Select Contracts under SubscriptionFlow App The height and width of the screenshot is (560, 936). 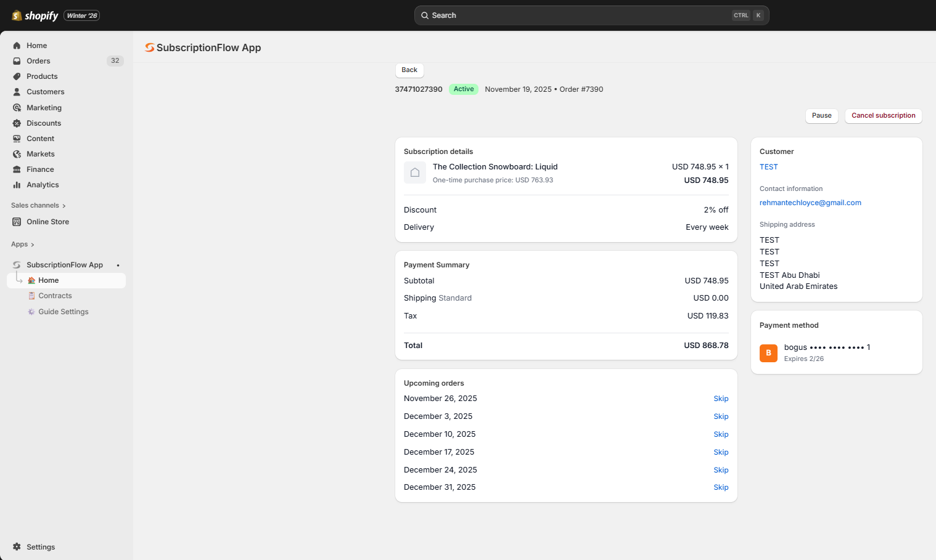(x=67, y=296)
